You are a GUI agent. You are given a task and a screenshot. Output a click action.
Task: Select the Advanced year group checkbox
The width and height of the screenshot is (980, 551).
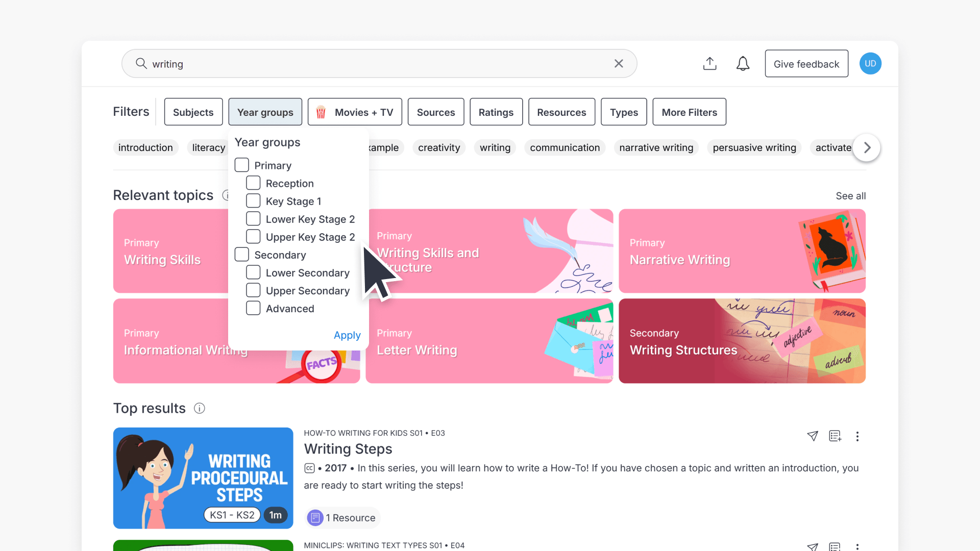253,308
